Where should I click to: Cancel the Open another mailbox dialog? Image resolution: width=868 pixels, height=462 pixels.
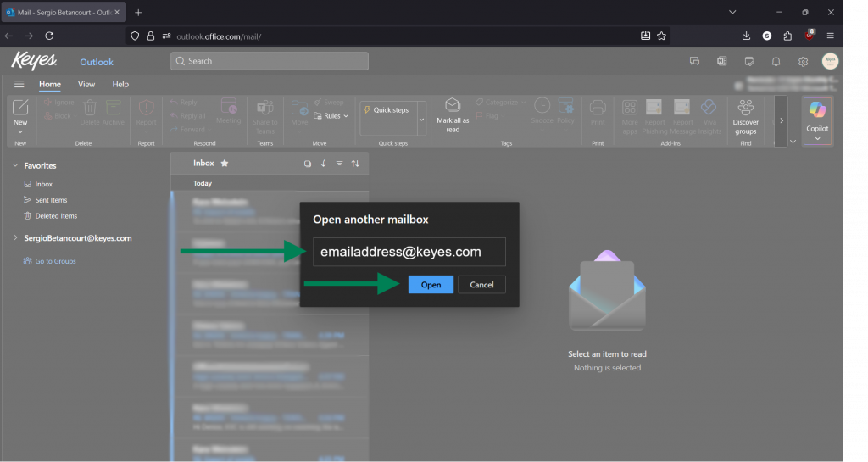coord(481,285)
